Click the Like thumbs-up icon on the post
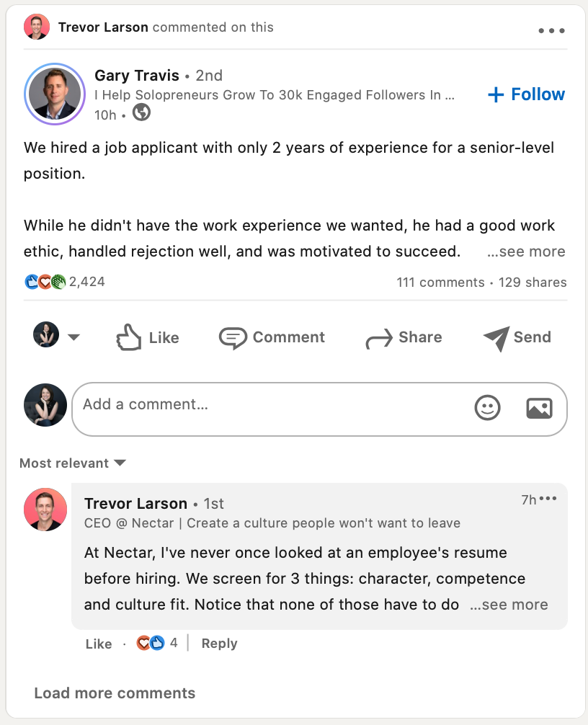 pyautogui.click(x=129, y=337)
